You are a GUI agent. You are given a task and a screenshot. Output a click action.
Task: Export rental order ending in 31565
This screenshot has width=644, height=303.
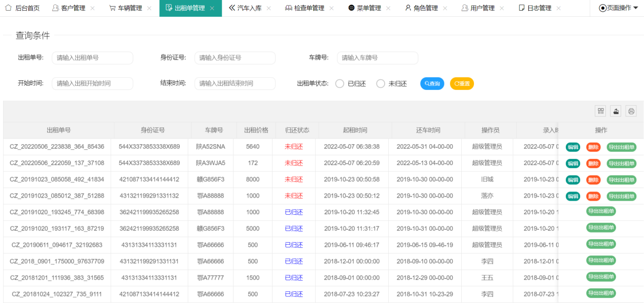click(601, 277)
